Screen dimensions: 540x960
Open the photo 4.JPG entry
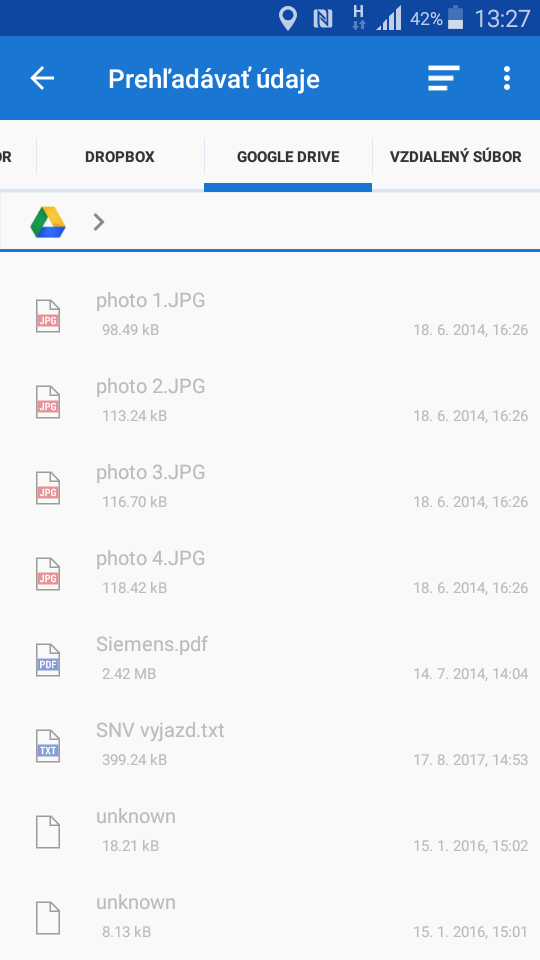[x=270, y=572]
